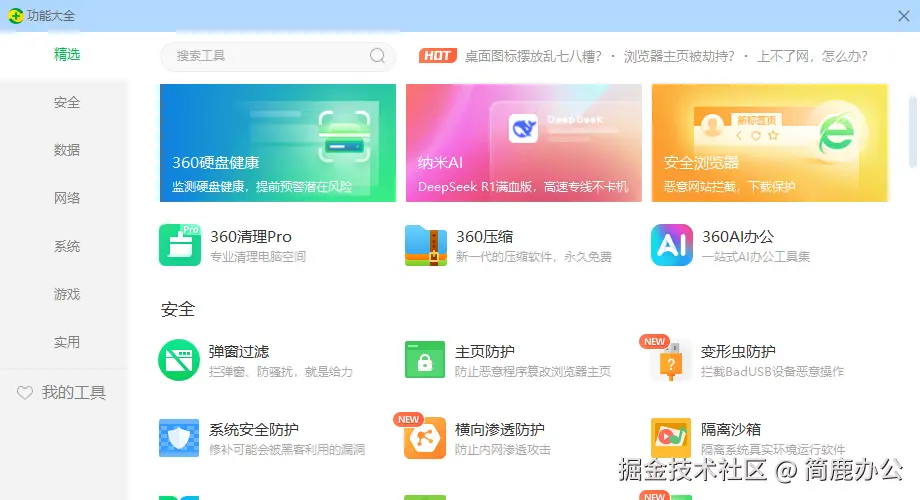Open the 系统安全防护 shield icon
920x500 pixels.
[x=179, y=438]
